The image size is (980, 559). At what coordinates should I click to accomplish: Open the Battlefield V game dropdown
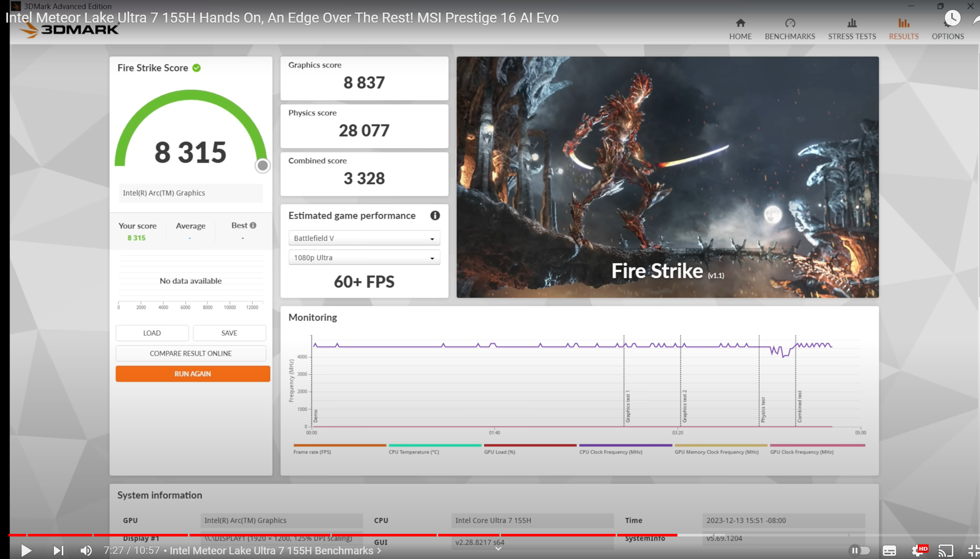coord(364,238)
